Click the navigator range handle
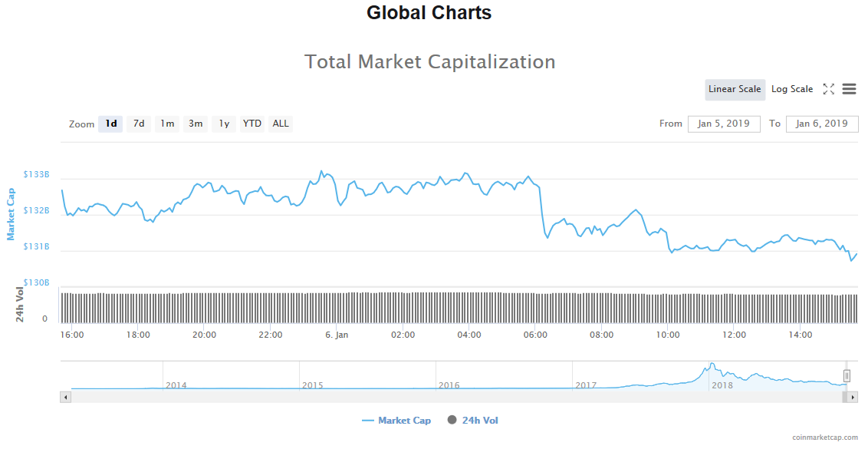Viewport: 868px width, 449px height. click(x=847, y=375)
